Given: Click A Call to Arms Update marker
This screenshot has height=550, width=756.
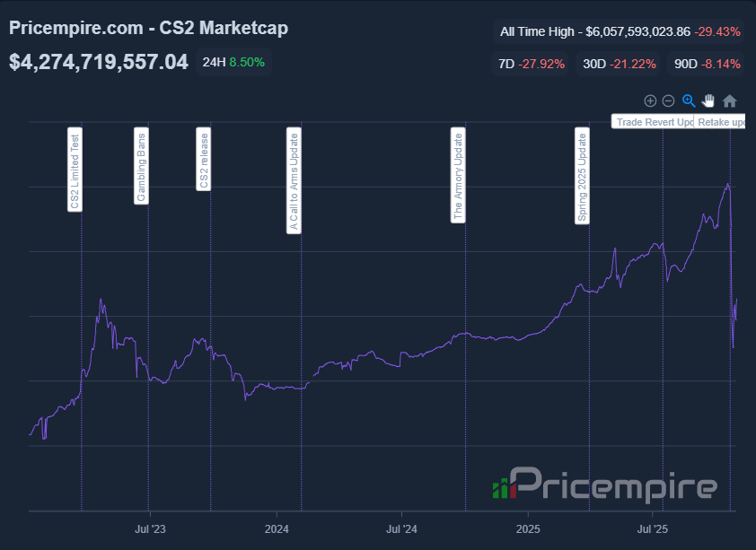Looking at the screenshot, I should (x=294, y=181).
